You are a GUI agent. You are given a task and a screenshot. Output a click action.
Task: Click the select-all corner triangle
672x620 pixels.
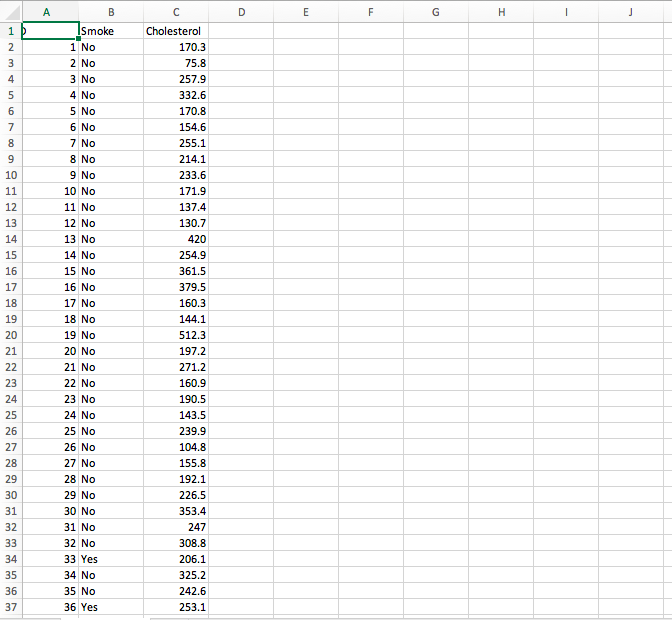click(x=11, y=12)
